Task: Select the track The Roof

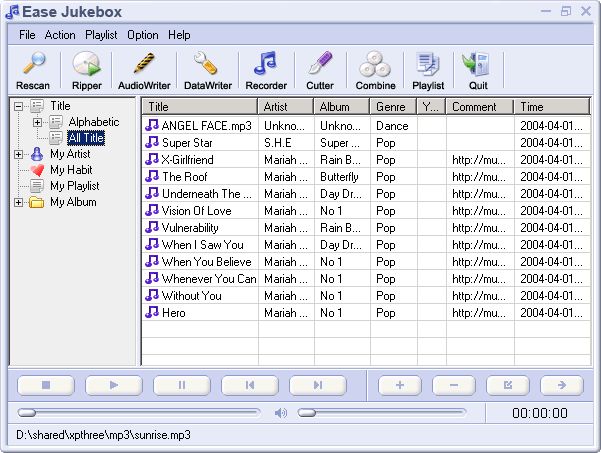Action: point(184,177)
